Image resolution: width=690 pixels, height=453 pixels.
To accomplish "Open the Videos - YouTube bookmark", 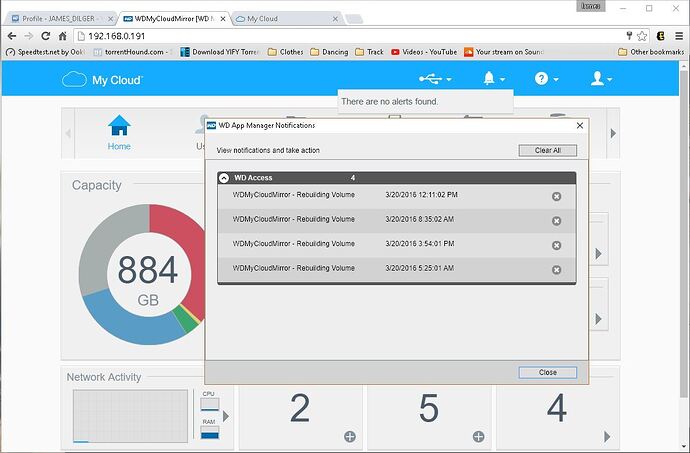I will pyautogui.click(x=424, y=52).
